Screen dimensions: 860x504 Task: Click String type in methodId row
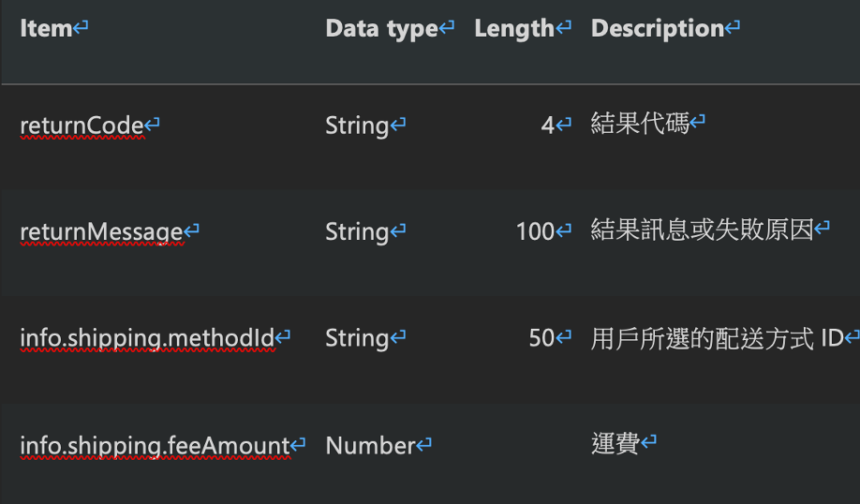coord(357,339)
